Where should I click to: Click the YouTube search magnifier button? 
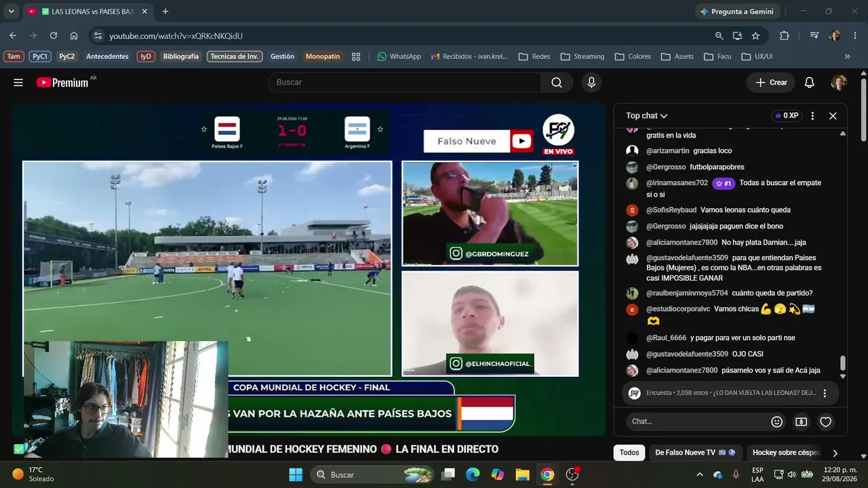557,83
